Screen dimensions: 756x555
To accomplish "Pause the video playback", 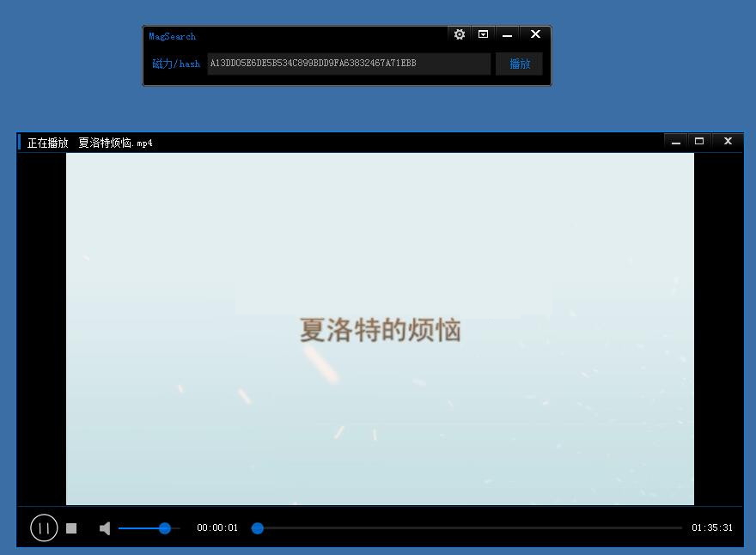I will tap(44, 528).
